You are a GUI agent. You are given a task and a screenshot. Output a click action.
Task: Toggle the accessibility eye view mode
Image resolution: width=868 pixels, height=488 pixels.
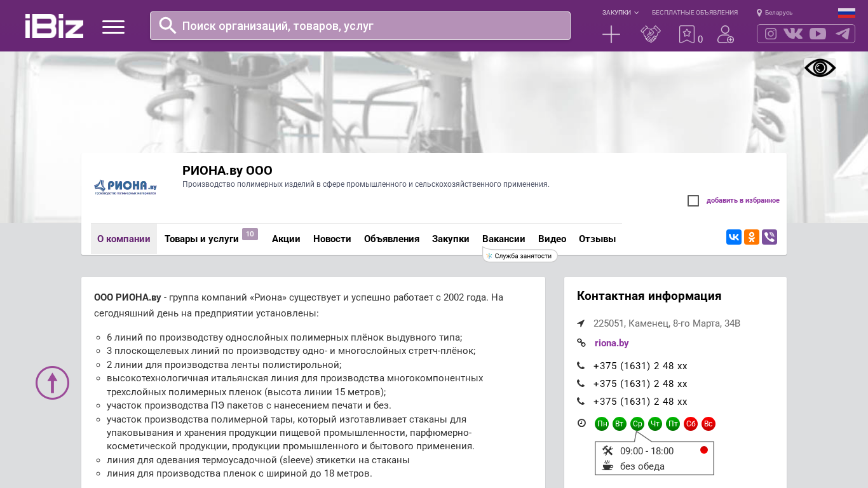pyautogui.click(x=820, y=68)
